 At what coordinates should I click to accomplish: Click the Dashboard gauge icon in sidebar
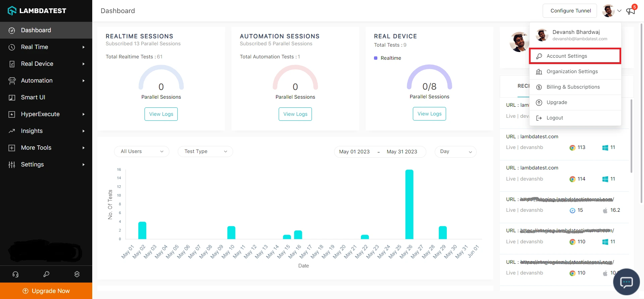pos(12,30)
